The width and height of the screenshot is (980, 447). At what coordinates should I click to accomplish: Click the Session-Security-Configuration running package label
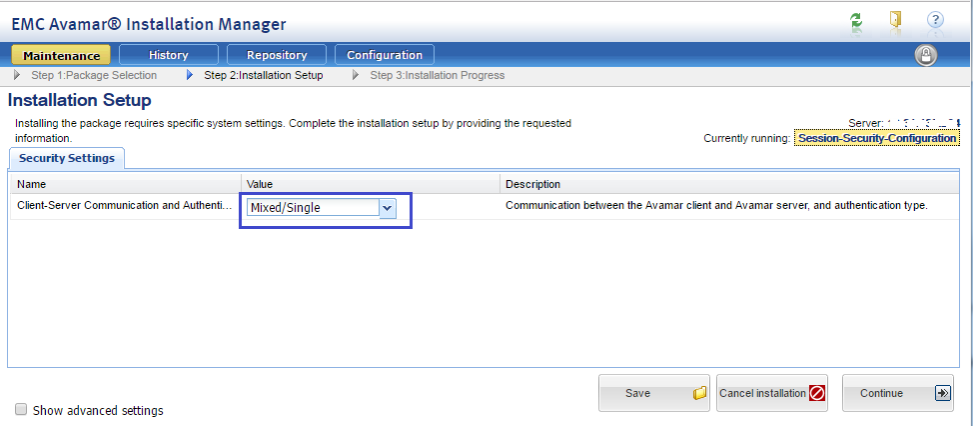click(876, 138)
